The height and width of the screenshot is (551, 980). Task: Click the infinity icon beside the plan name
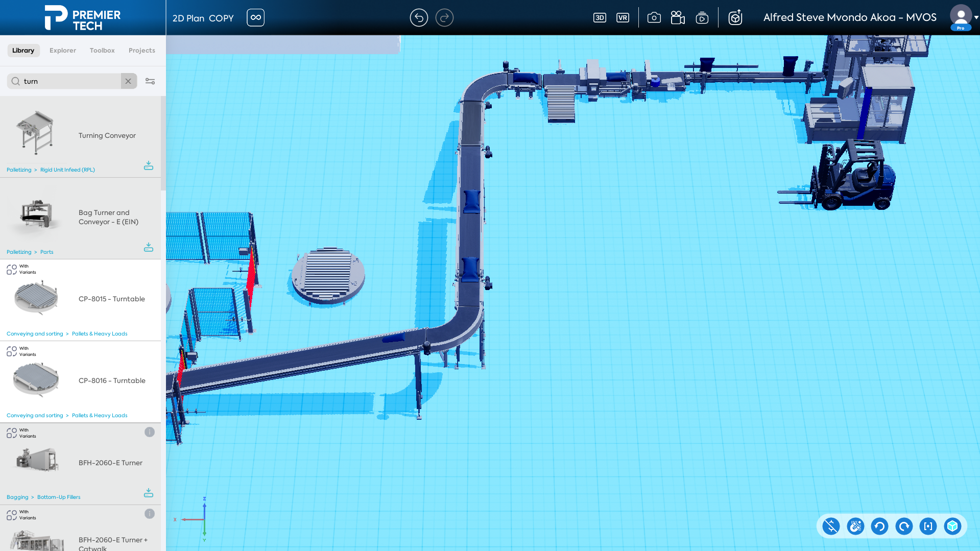pyautogui.click(x=255, y=17)
